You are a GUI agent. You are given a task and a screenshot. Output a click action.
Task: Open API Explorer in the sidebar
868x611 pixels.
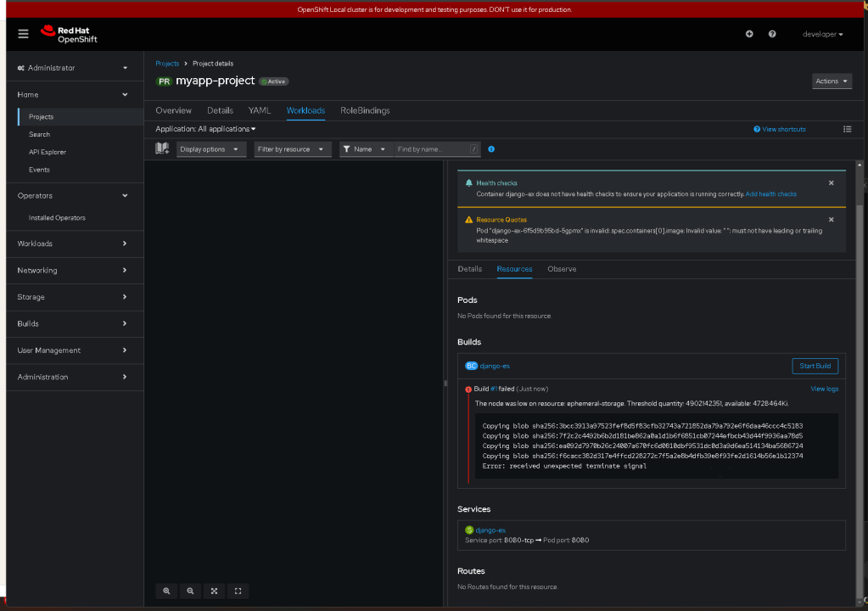pyautogui.click(x=47, y=152)
